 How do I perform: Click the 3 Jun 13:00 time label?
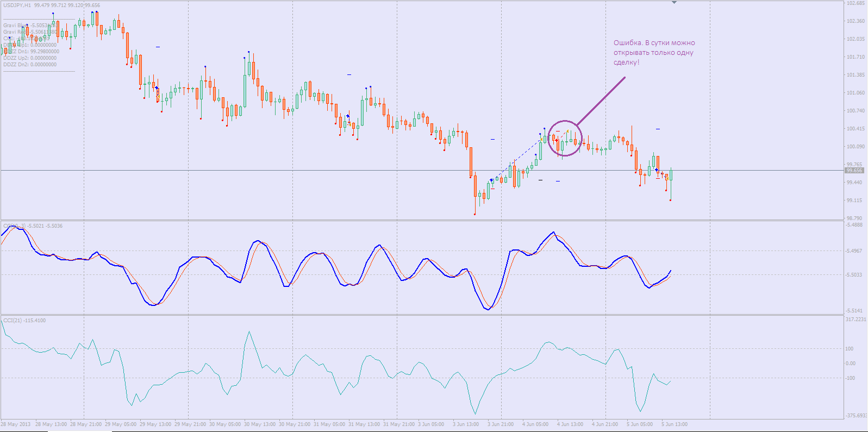(x=466, y=424)
